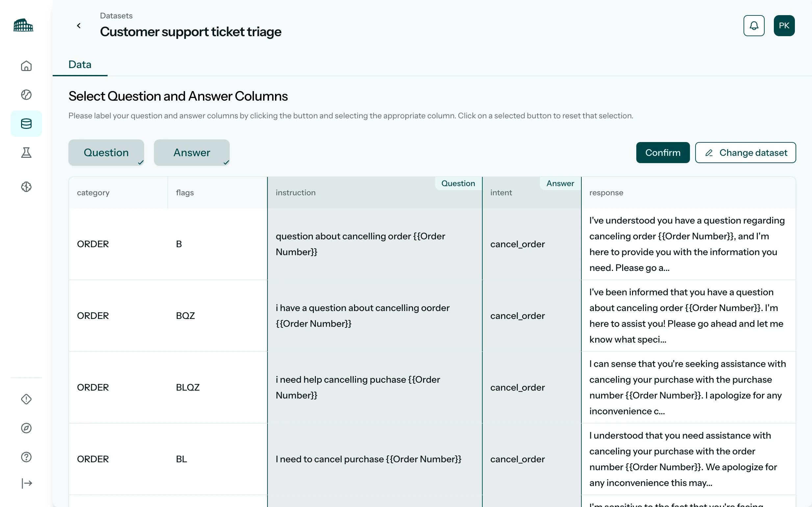Click the logout arrow sidebar icon
812x507 pixels.
[x=26, y=483]
